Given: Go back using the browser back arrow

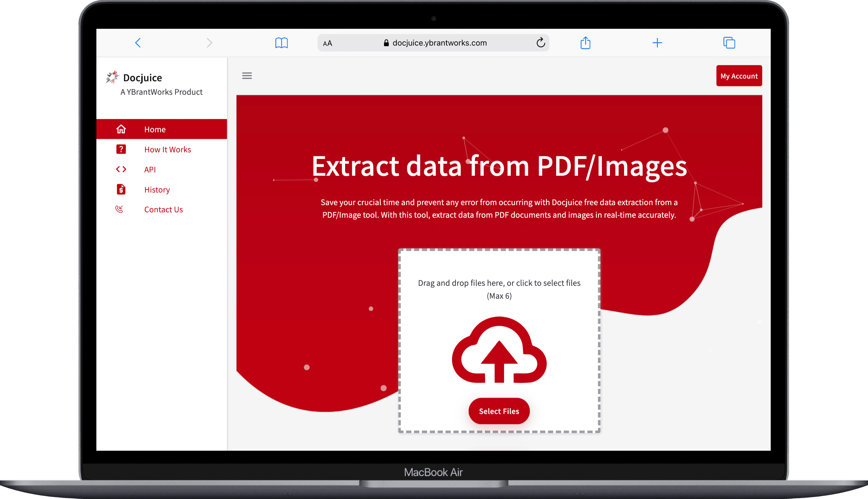Looking at the screenshot, I should [x=138, y=43].
